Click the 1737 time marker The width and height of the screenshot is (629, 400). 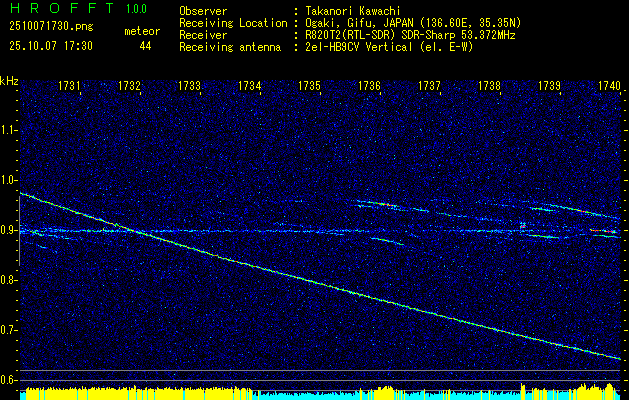point(429,85)
